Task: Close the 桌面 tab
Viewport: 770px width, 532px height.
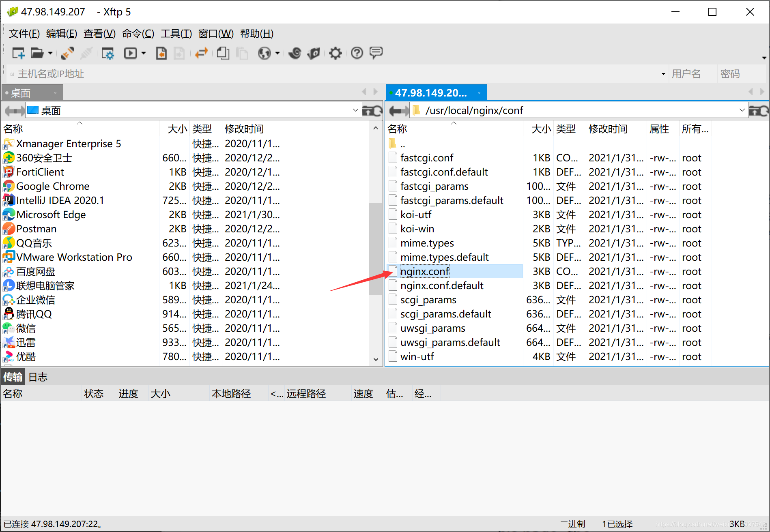Action: coord(56,93)
